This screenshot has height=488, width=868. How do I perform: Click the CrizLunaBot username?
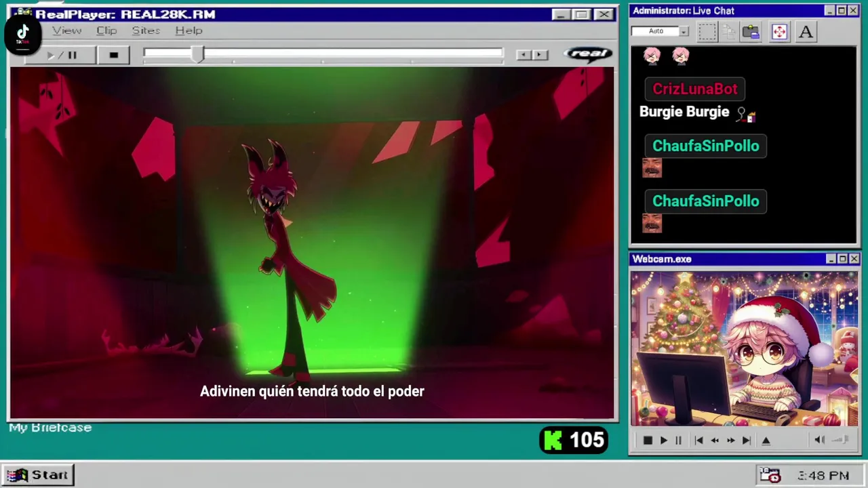coord(694,89)
